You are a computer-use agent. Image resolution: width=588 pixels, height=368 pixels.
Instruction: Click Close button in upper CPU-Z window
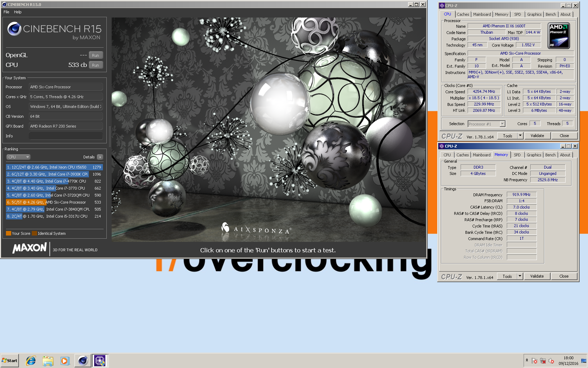(564, 136)
